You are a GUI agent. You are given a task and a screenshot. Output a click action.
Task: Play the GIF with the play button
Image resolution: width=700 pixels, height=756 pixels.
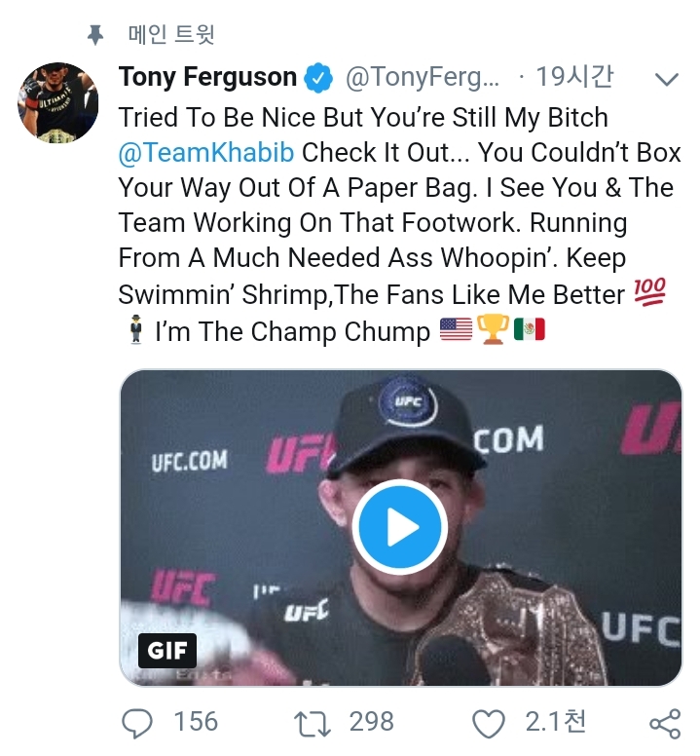click(400, 527)
